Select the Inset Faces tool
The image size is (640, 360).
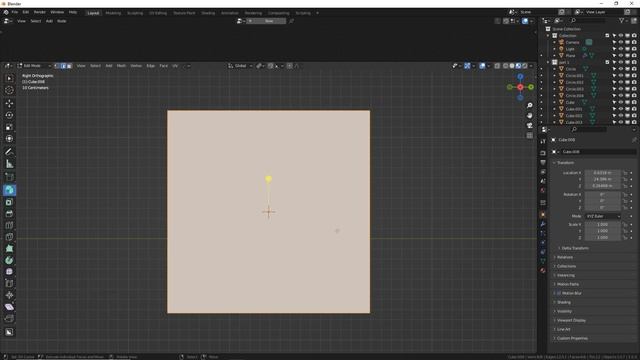click(x=9, y=202)
